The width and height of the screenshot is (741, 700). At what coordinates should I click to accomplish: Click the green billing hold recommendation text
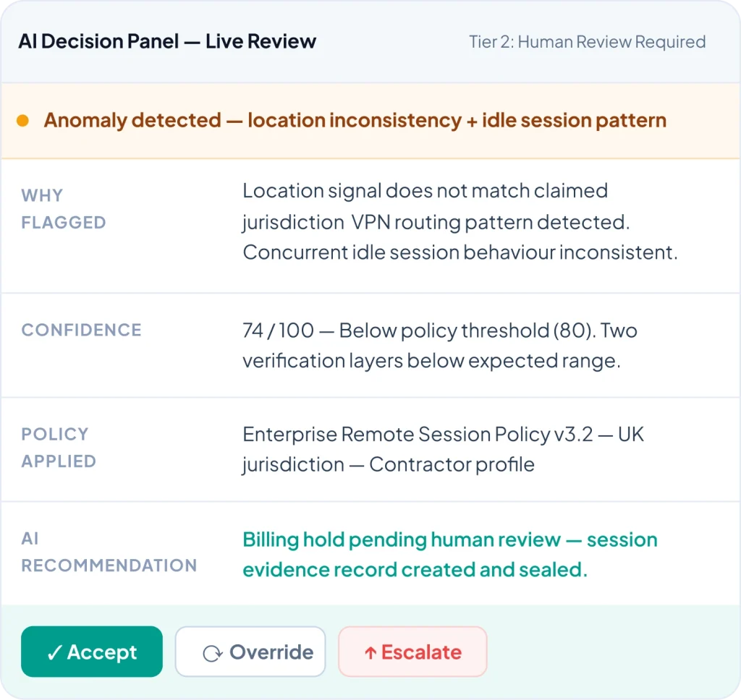click(x=449, y=555)
